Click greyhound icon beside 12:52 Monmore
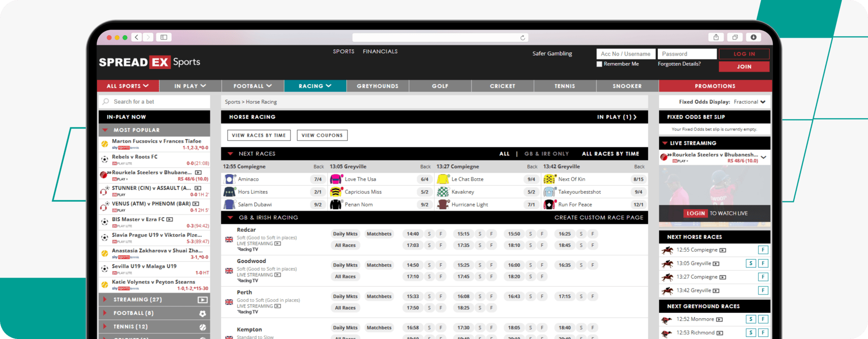This screenshot has height=339, width=868. pyautogui.click(x=667, y=320)
